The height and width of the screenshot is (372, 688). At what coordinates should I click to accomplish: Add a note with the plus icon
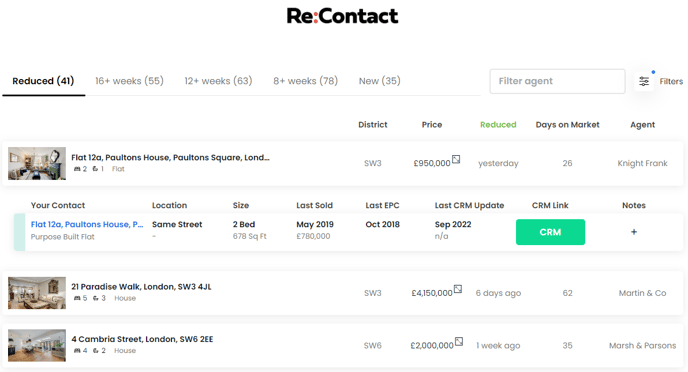point(634,232)
